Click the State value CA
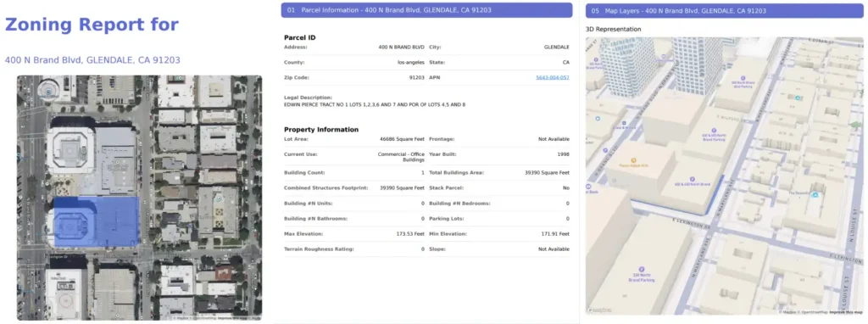This screenshot has height=324, width=868. coord(565,63)
